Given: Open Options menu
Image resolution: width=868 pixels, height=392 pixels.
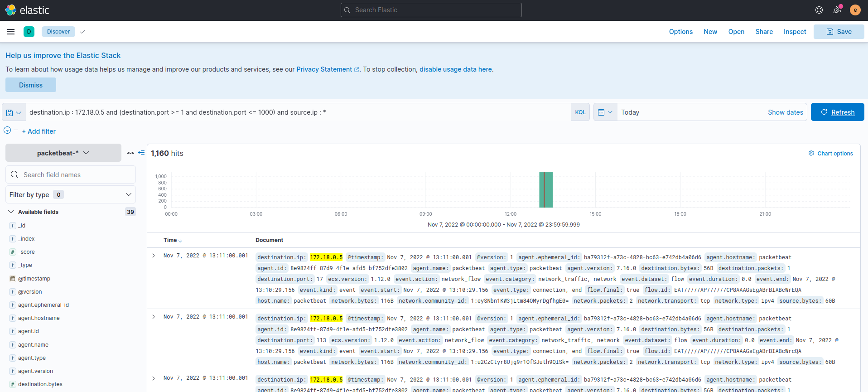Looking at the screenshot, I should [x=681, y=32].
